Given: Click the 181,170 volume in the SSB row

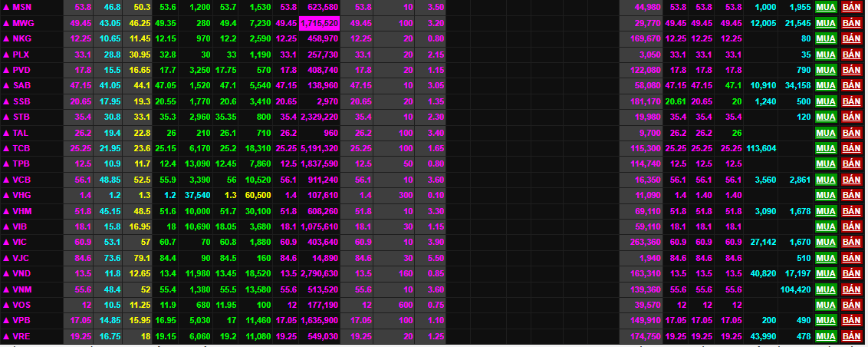Looking at the screenshot, I should point(646,101).
